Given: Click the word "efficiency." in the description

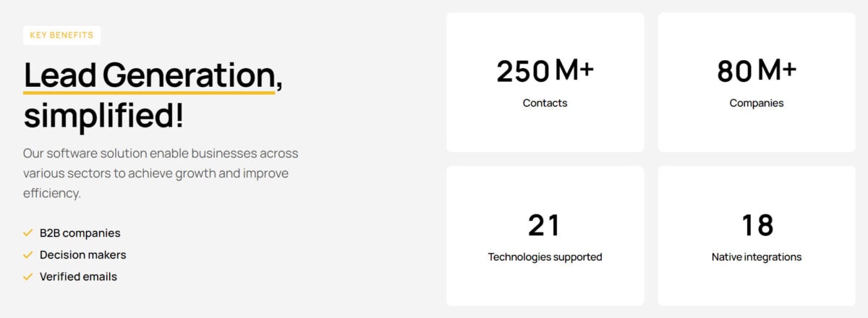Looking at the screenshot, I should (51, 193).
